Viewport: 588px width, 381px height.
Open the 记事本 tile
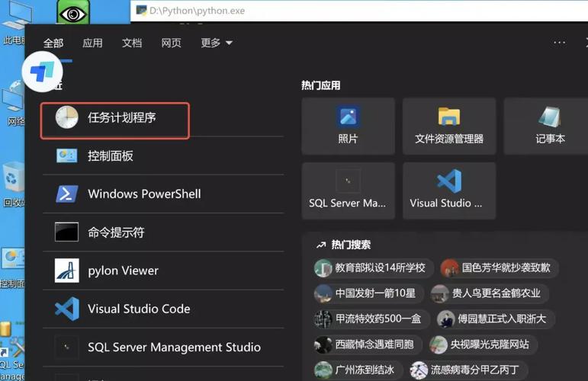tap(548, 126)
